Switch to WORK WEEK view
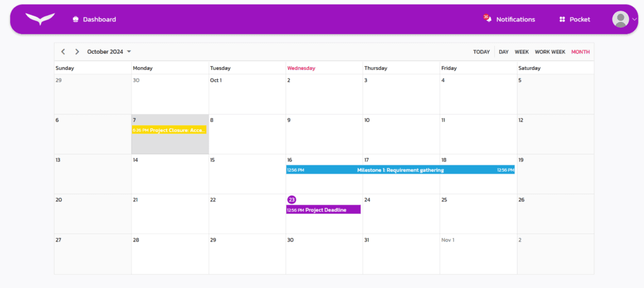Image resolution: width=644 pixels, height=288 pixels. click(550, 52)
